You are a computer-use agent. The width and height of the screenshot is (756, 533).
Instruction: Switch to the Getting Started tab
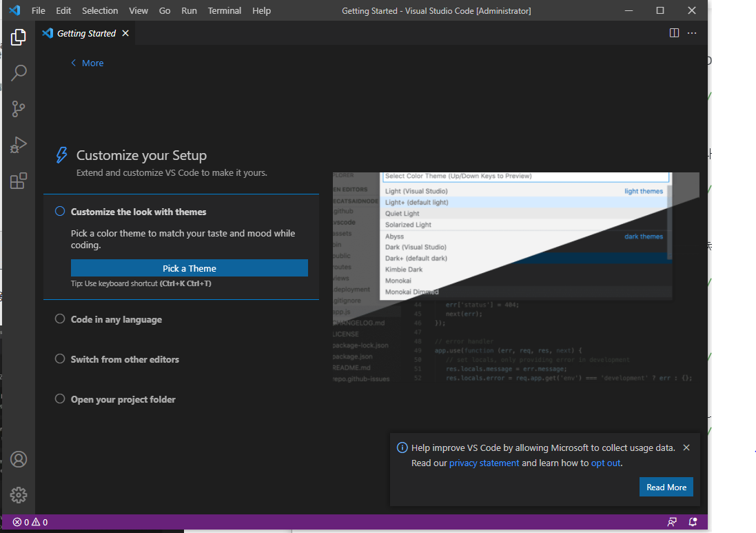pos(86,33)
